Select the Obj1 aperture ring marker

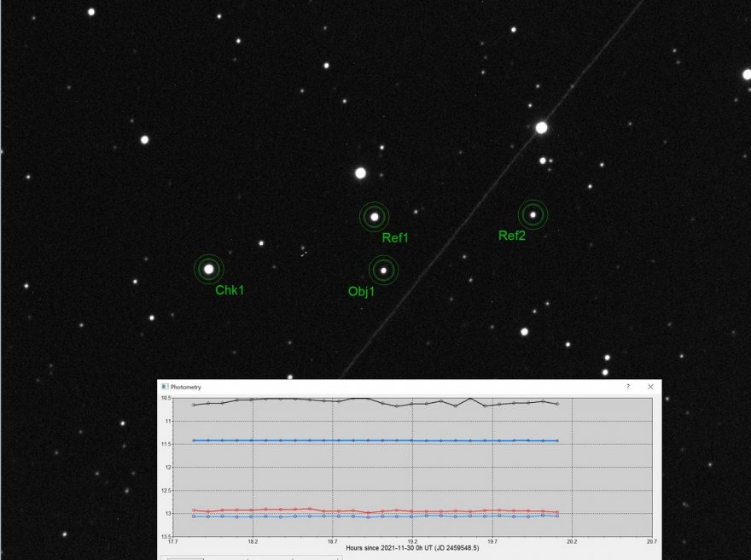click(x=383, y=271)
